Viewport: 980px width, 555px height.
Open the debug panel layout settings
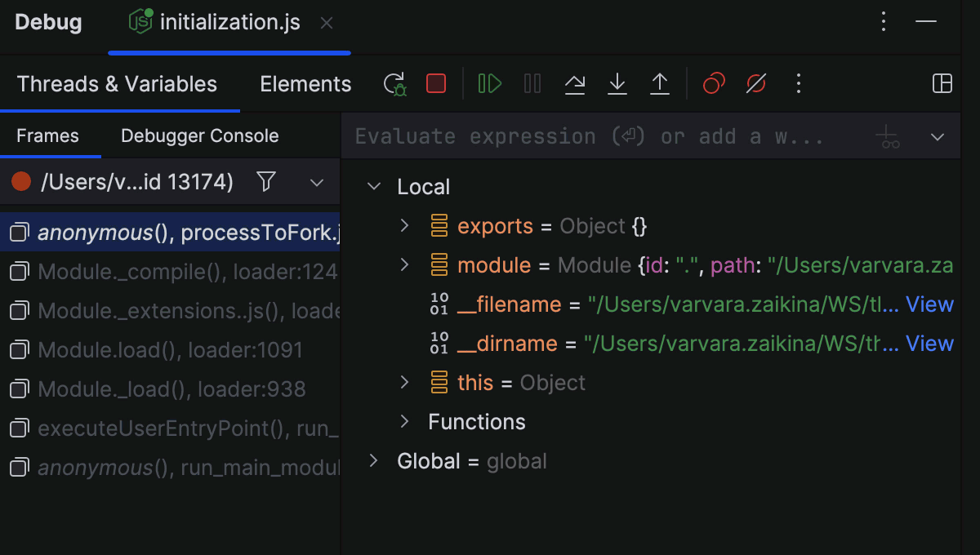click(942, 82)
